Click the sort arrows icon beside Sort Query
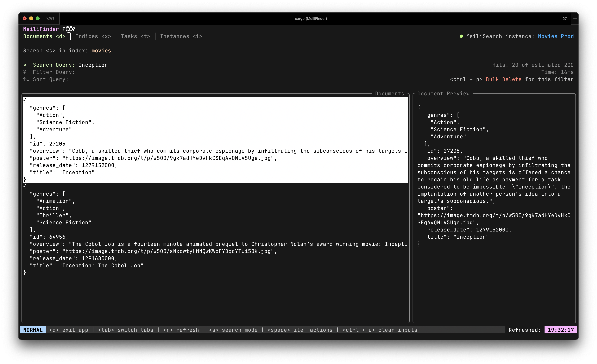The image size is (597, 364). [x=26, y=79]
